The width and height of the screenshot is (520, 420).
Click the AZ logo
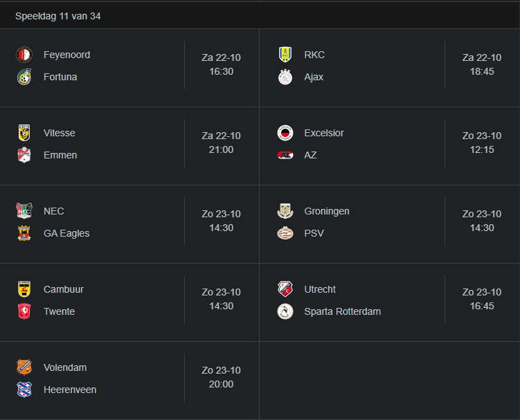(x=285, y=155)
